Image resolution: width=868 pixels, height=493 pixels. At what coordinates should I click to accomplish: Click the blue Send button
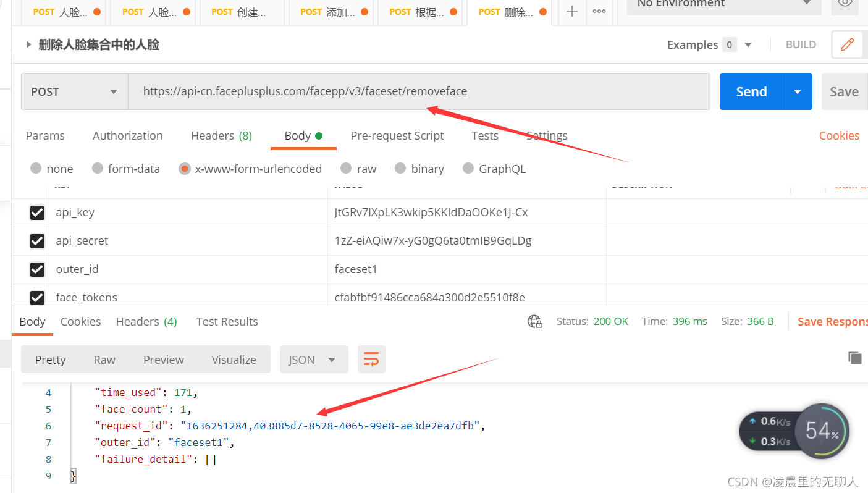pyautogui.click(x=752, y=91)
